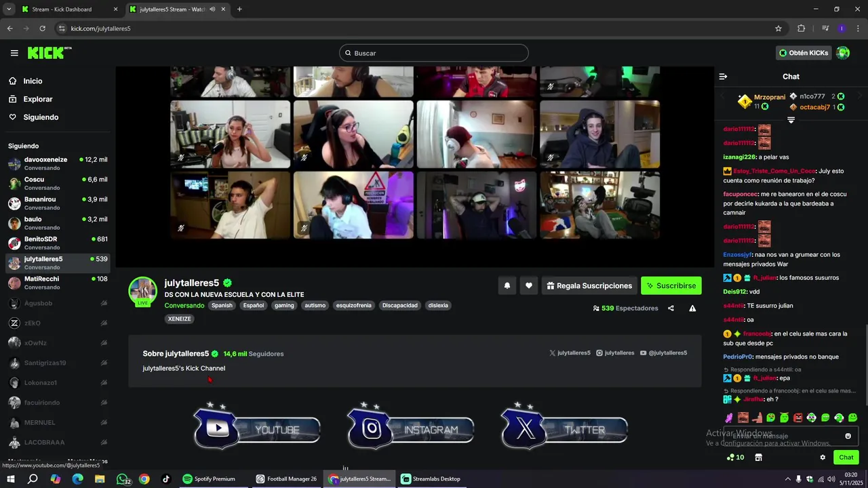Open the Chrome extensions puzzle icon

pyautogui.click(x=802, y=28)
